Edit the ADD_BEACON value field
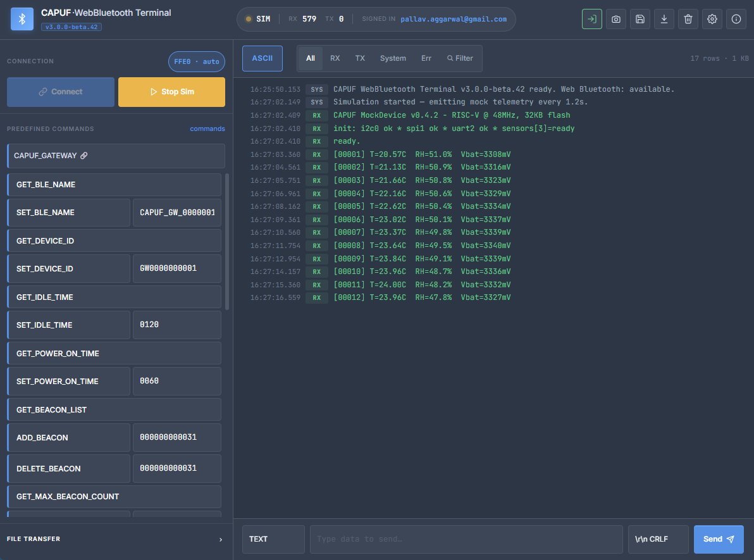754x560 pixels. [177, 438]
